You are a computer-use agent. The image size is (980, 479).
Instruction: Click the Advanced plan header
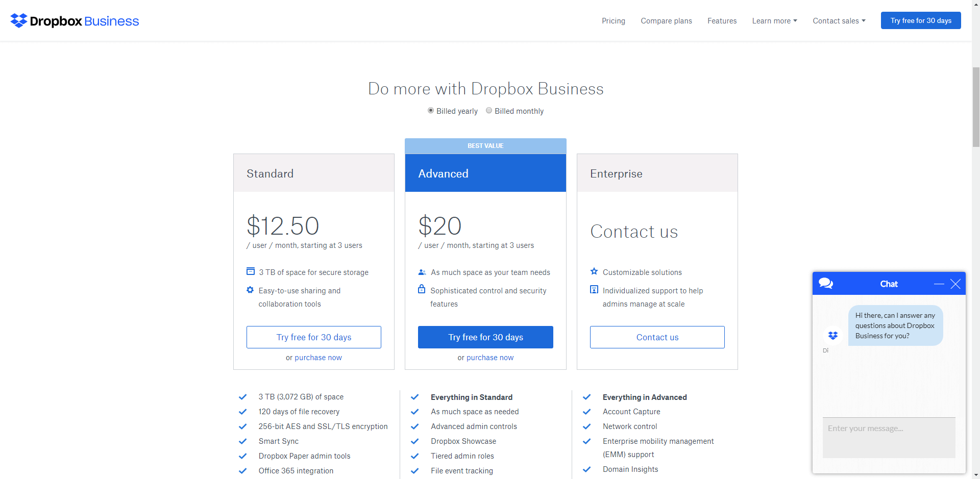pyautogui.click(x=485, y=173)
